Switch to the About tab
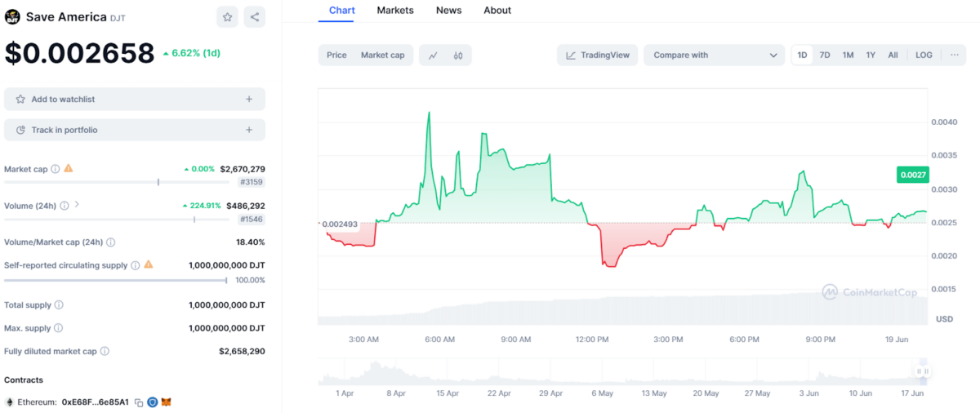 (x=497, y=11)
